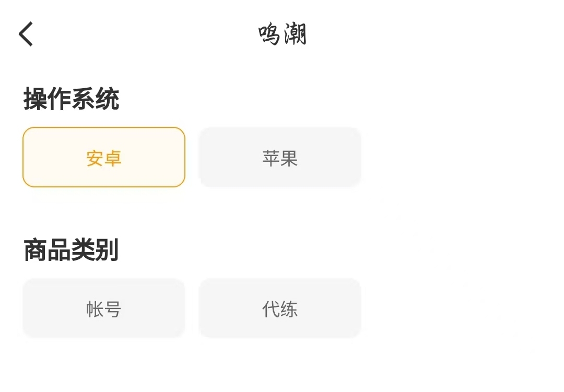The image size is (564, 392).
Task: Choose the 苹果 operating system option
Action: point(280,157)
